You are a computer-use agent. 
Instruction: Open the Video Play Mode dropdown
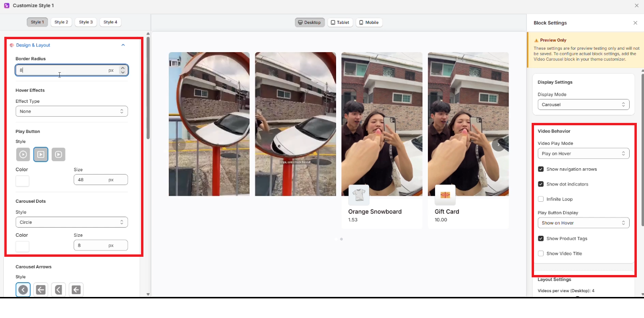(x=583, y=154)
